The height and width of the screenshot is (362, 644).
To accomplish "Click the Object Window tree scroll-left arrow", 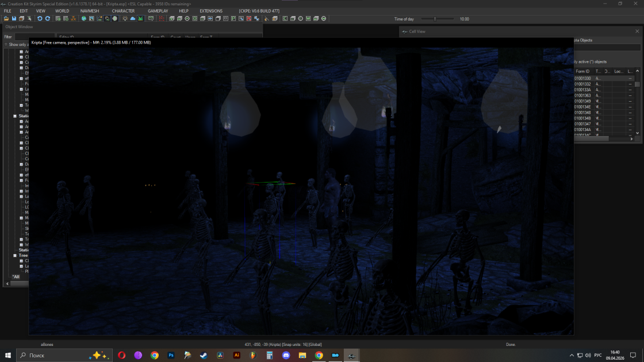I will click(7, 283).
